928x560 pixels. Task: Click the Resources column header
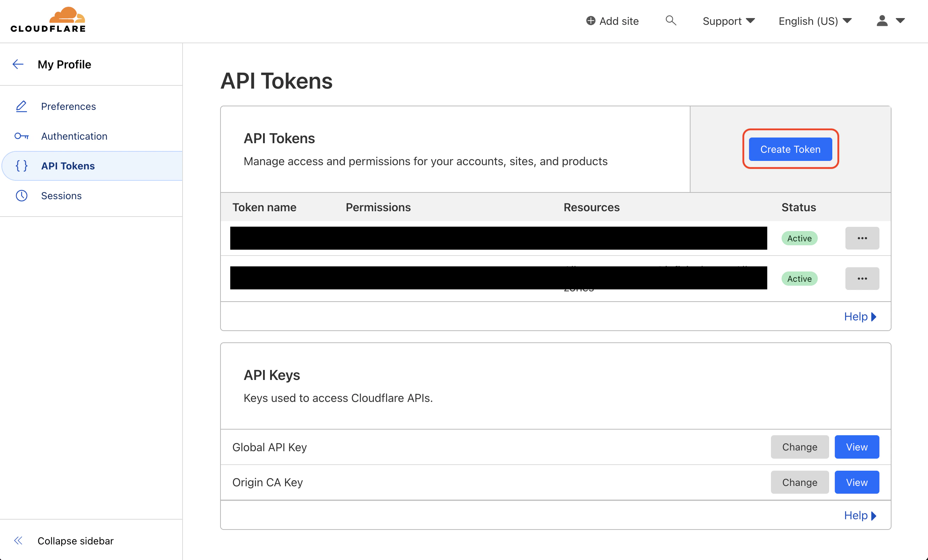(591, 207)
